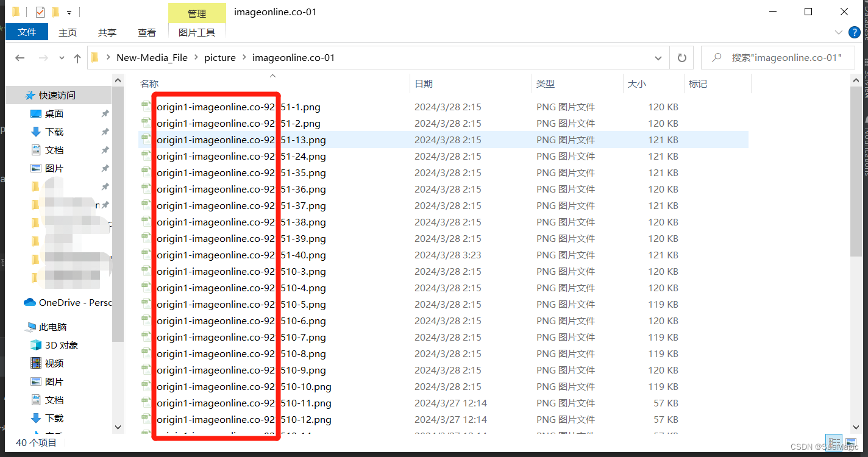
Task: Open 图片 folder under 此电脑
Action: pyautogui.click(x=54, y=382)
